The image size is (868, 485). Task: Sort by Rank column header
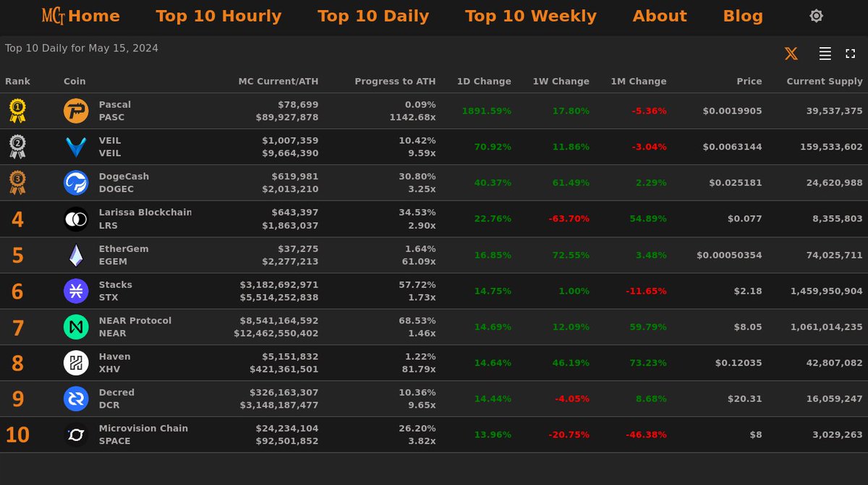click(17, 81)
